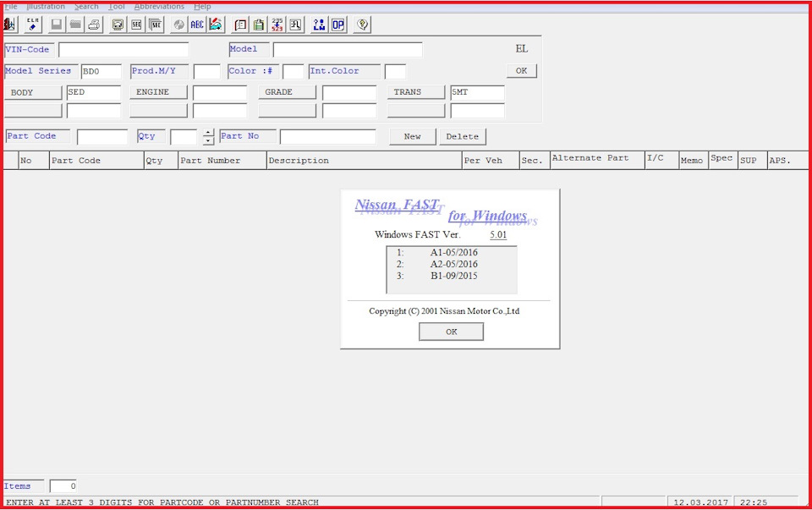Click the 12.03.2017 date in status bar
Image resolution: width=812 pixels, height=510 pixels.
coord(700,502)
